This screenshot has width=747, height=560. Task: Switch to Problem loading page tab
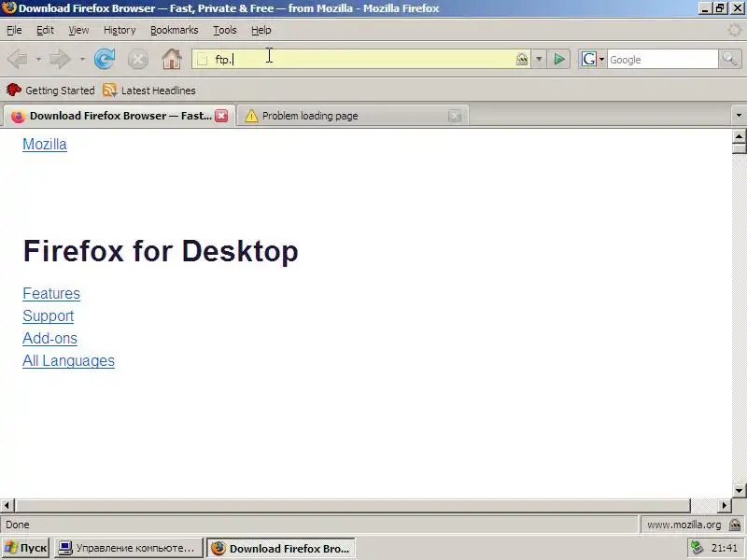pyautogui.click(x=353, y=116)
